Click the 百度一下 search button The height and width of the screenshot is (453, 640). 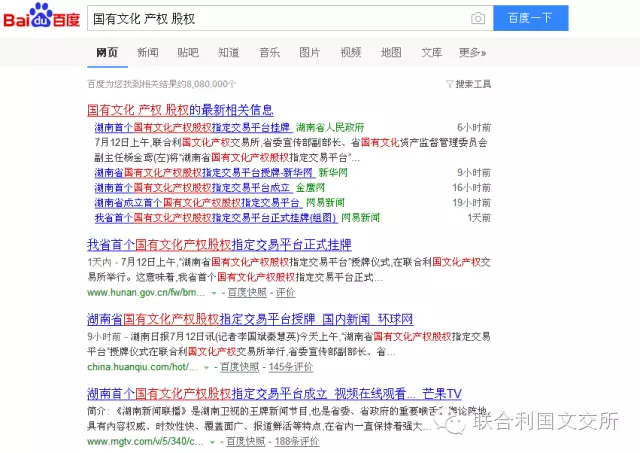(531, 18)
